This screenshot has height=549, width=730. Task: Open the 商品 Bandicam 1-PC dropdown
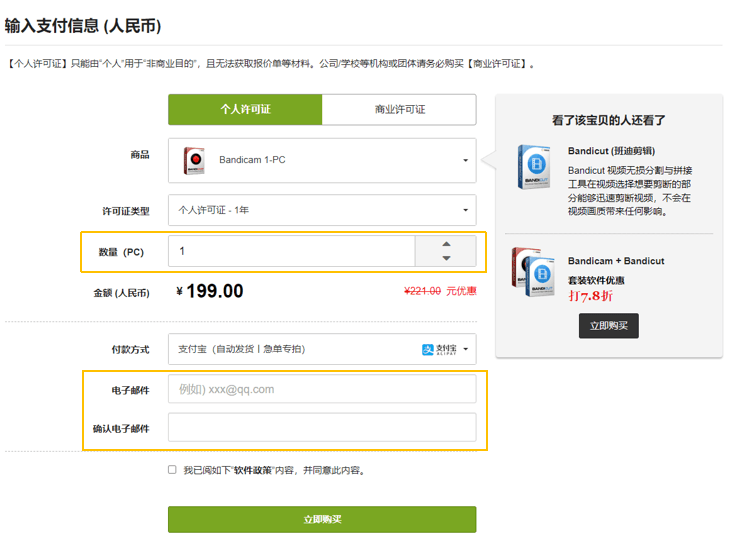point(322,160)
